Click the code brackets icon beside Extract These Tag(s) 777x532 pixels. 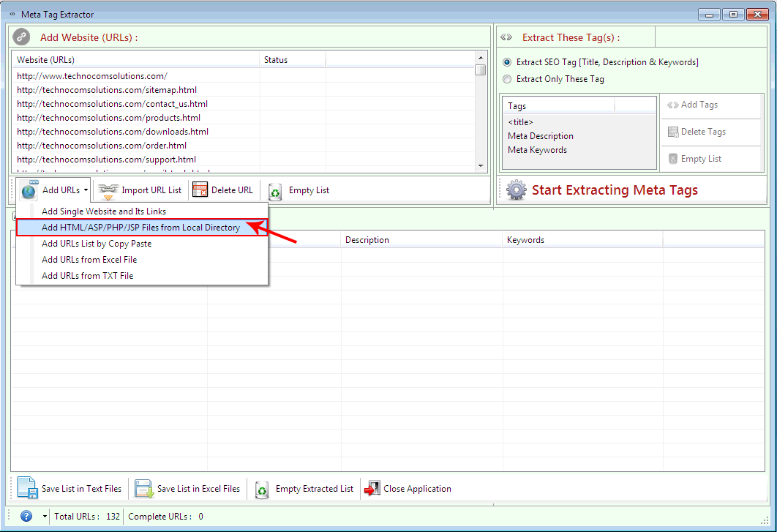pyautogui.click(x=506, y=37)
